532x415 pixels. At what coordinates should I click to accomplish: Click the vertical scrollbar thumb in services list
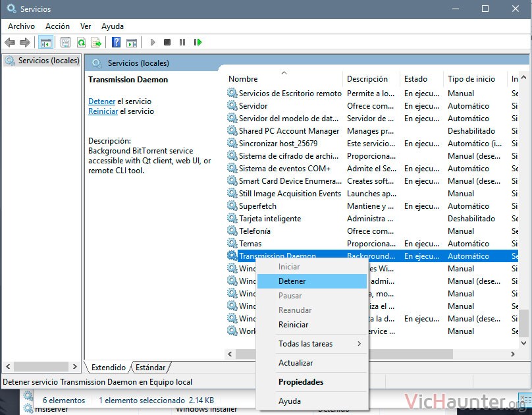pyautogui.click(x=524, y=322)
